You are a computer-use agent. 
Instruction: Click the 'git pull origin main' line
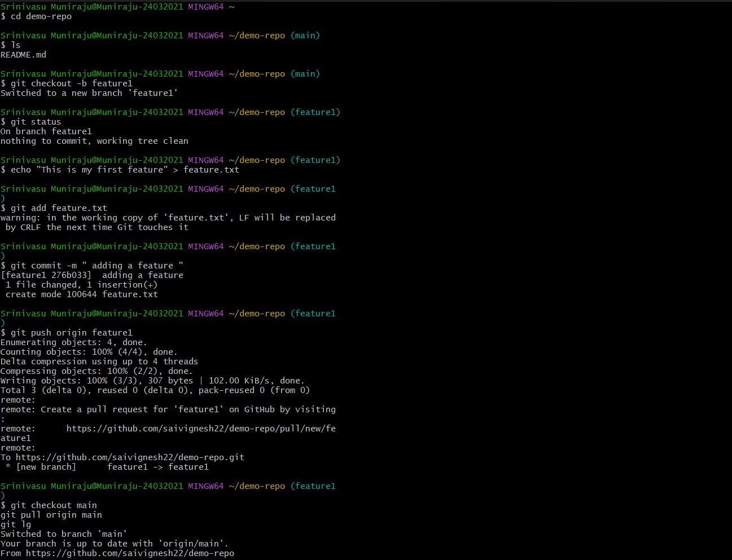51,515
